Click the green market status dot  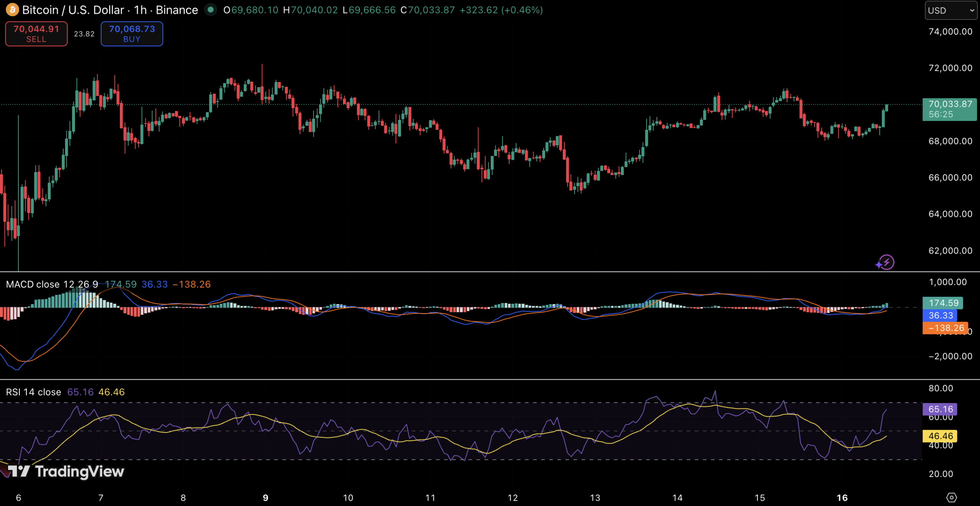point(210,10)
